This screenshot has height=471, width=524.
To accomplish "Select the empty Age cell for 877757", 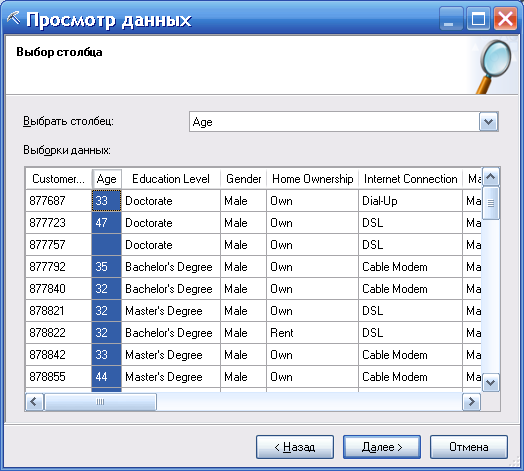I will pos(106,245).
